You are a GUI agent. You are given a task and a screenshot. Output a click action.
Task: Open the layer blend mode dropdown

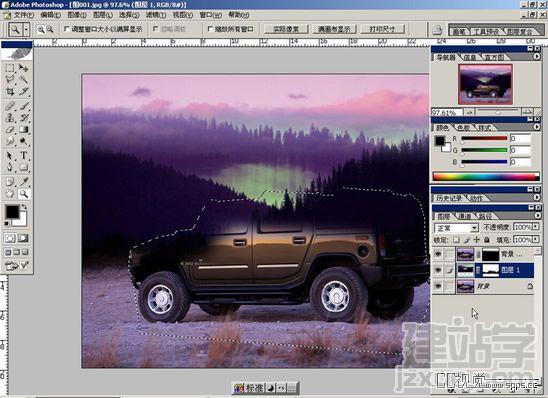(456, 228)
